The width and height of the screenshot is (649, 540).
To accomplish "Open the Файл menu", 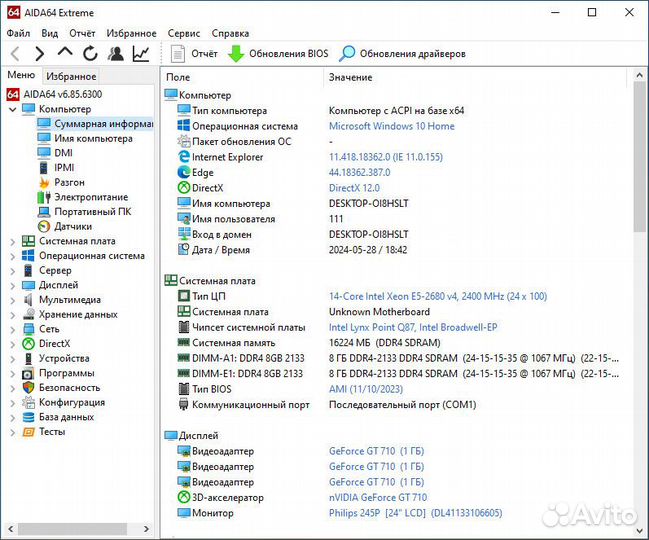I will 18,33.
